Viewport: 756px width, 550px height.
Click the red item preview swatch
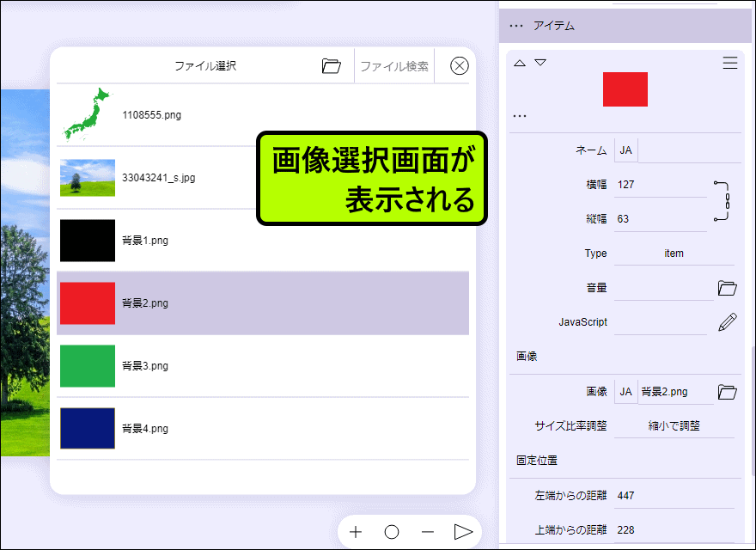[625, 89]
